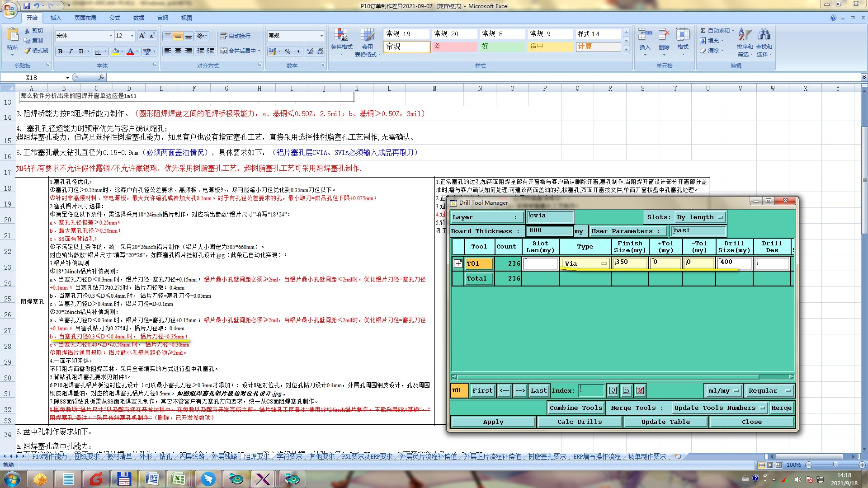Click the light bulb highlight icon
This screenshot has width=868, height=488.
(613, 390)
